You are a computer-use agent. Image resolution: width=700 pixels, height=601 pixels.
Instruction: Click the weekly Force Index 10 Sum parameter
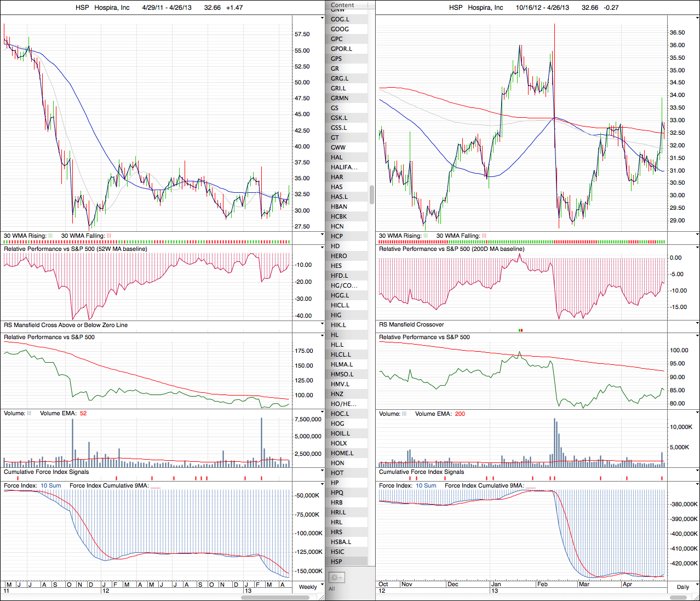pos(50,485)
